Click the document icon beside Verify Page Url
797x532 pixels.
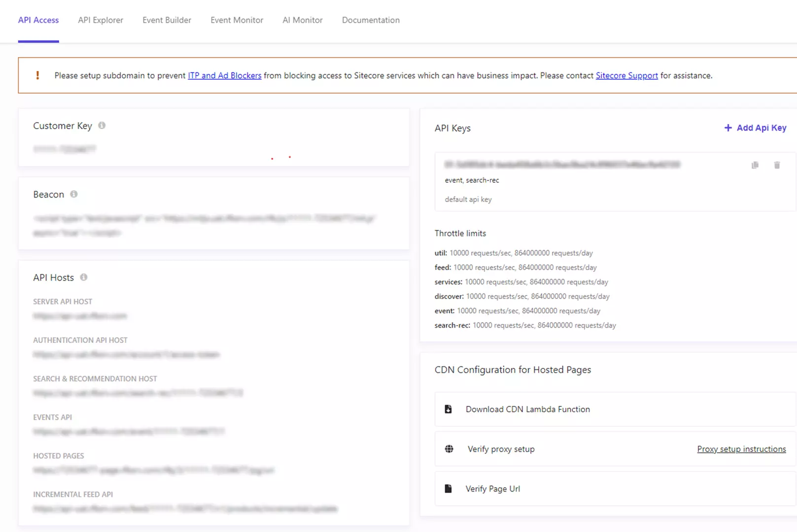click(x=448, y=488)
